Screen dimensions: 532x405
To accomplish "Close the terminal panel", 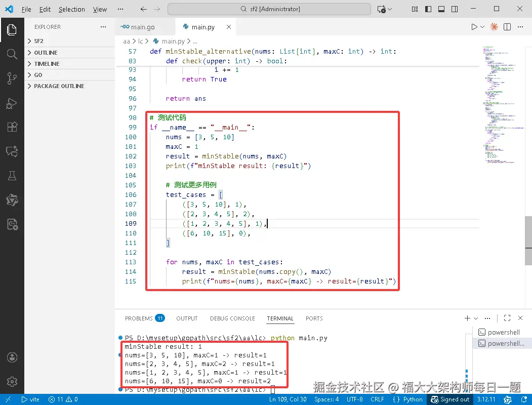I will tap(520, 318).
